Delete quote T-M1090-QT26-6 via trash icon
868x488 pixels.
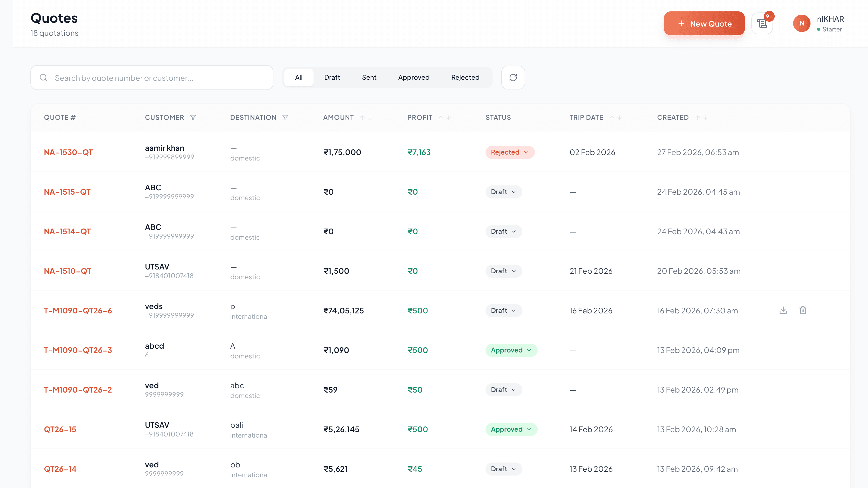tap(803, 310)
